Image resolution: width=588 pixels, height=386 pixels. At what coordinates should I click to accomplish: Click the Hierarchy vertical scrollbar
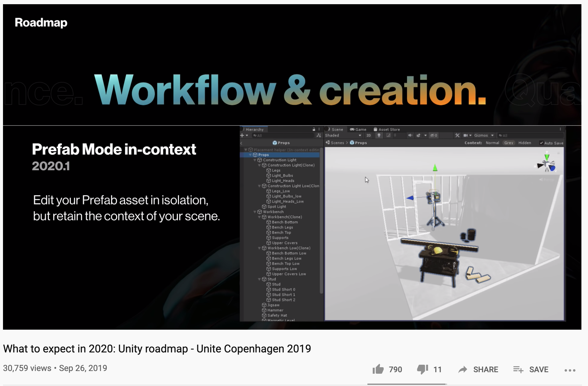tap(321, 220)
